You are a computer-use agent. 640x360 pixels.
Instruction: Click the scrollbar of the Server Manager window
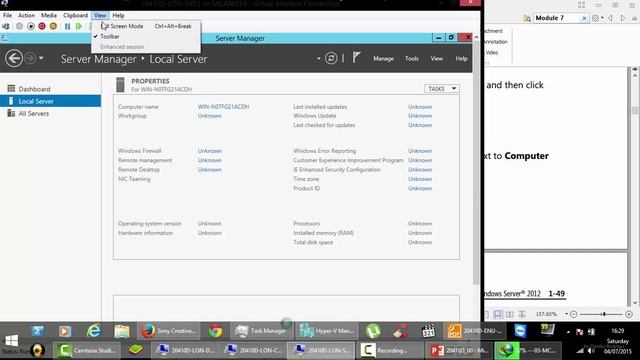point(476,162)
